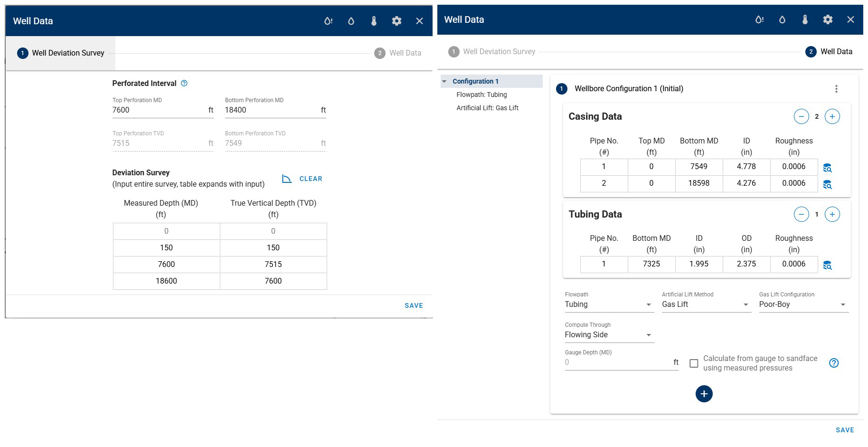This screenshot has height=447, width=868.
Task: Select Flowpath: Tubing tree item
Action: (x=481, y=95)
